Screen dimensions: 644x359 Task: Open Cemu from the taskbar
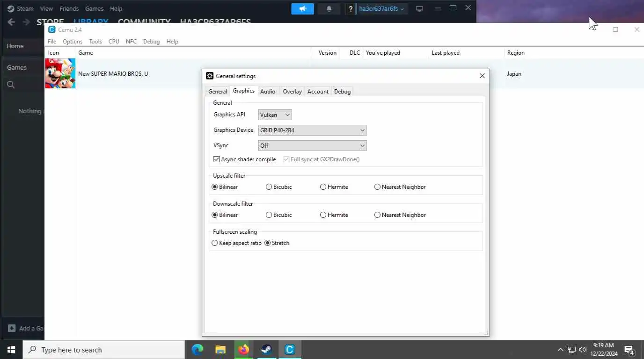290,350
